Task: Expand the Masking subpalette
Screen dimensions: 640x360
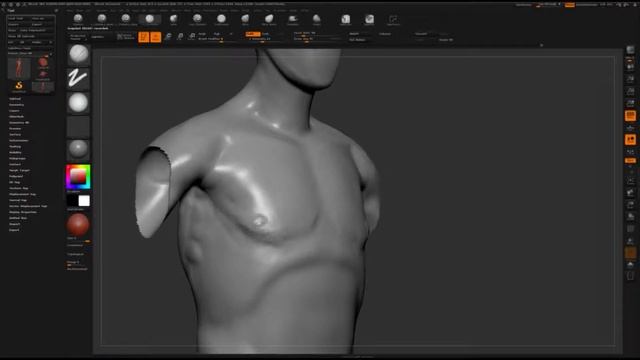Action: 16,146
